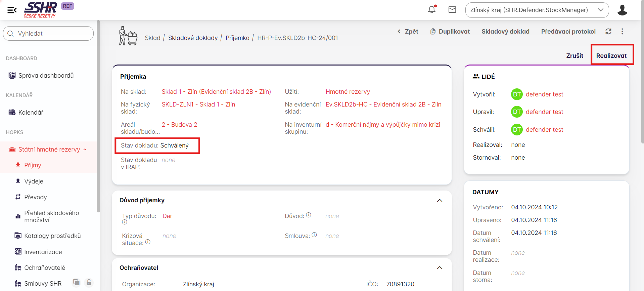Go to Inventarizace in the sidebar
Screen dimensions: 644x291
tap(43, 252)
